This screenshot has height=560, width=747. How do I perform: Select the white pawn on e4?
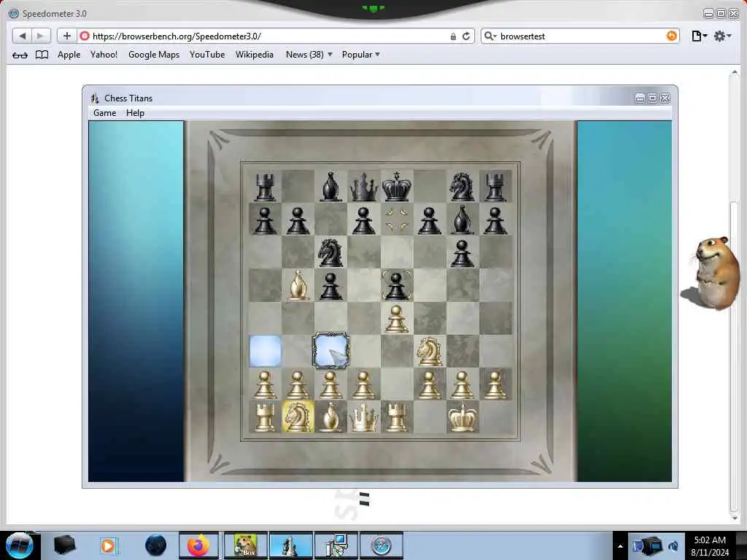point(396,319)
